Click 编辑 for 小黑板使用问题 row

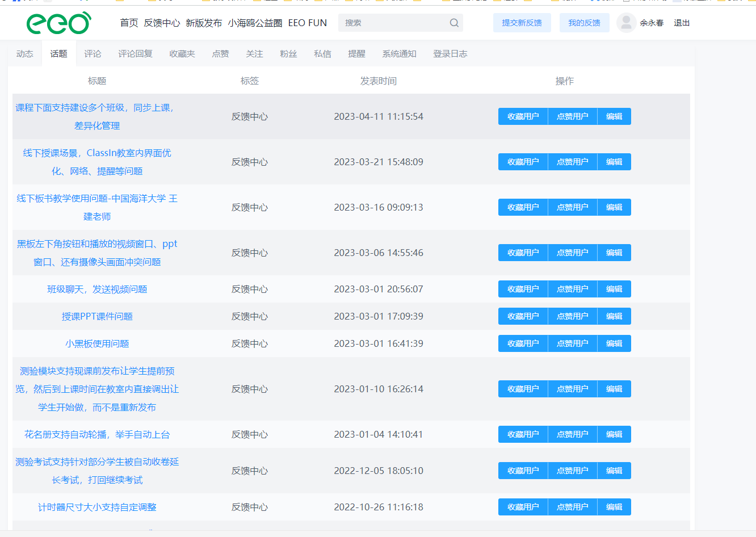tap(614, 343)
